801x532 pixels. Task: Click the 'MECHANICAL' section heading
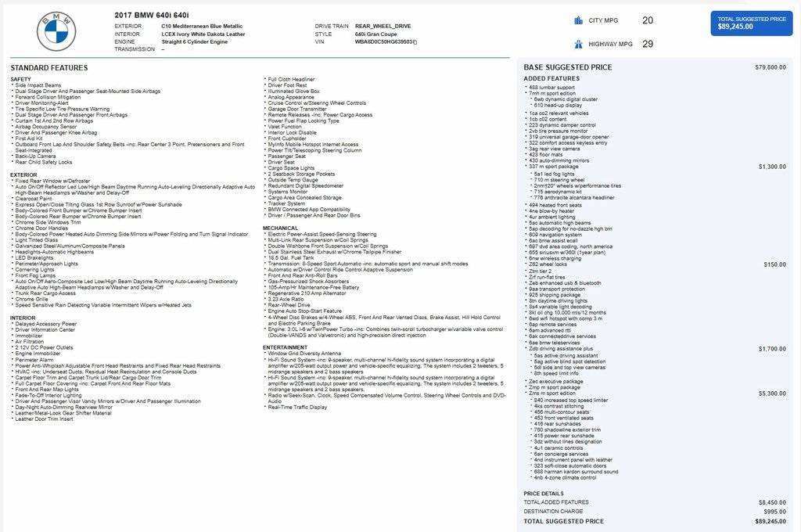281,228
